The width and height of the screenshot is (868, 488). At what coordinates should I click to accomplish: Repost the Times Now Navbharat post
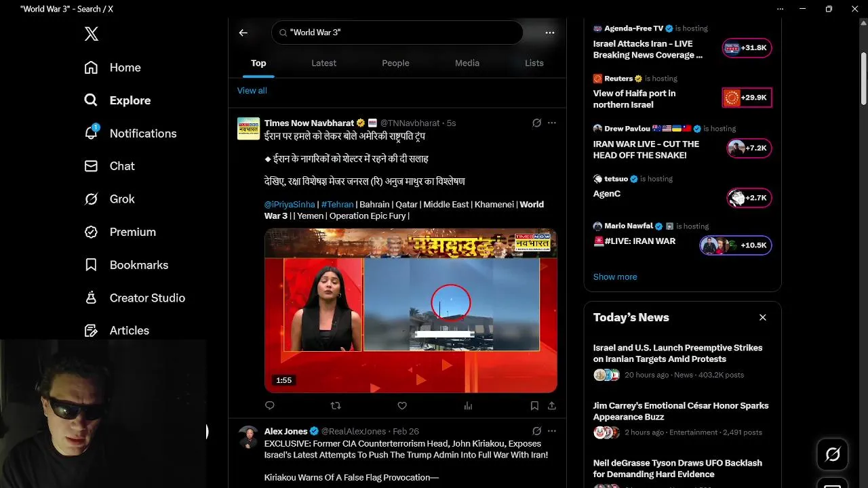tap(336, 406)
